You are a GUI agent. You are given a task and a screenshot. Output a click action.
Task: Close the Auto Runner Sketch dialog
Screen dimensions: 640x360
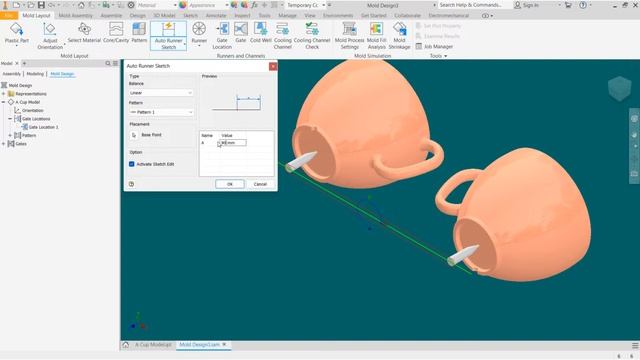(x=273, y=66)
